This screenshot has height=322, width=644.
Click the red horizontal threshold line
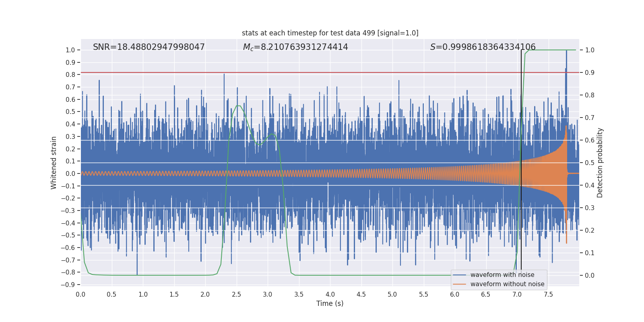pyautogui.click(x=330, y=72)
